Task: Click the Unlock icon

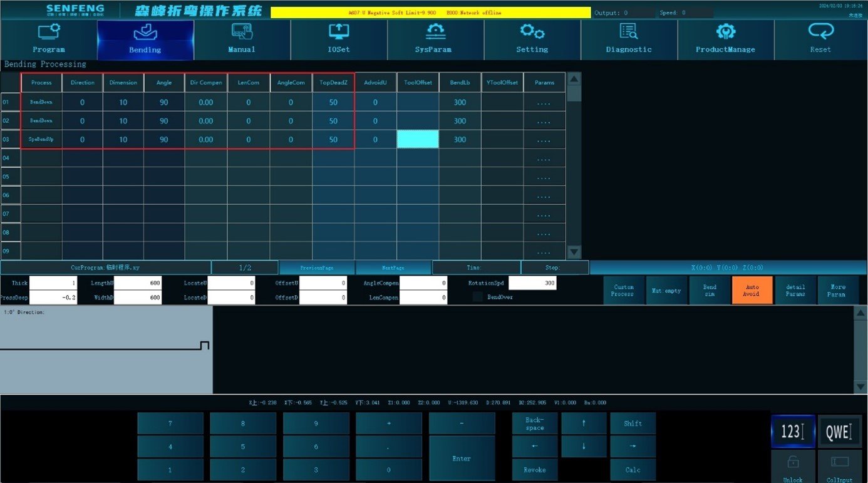Action: [793, 467]
